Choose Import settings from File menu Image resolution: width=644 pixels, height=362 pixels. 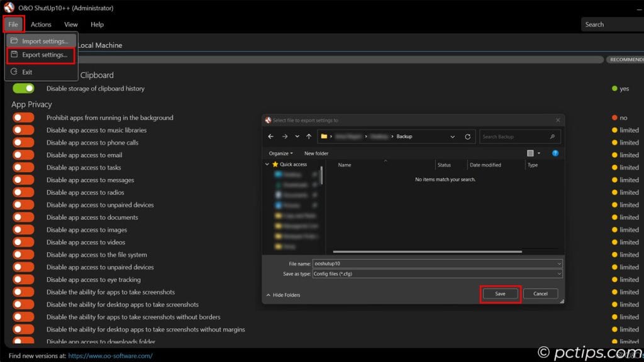pyautogui.click(x=45, y=41)
